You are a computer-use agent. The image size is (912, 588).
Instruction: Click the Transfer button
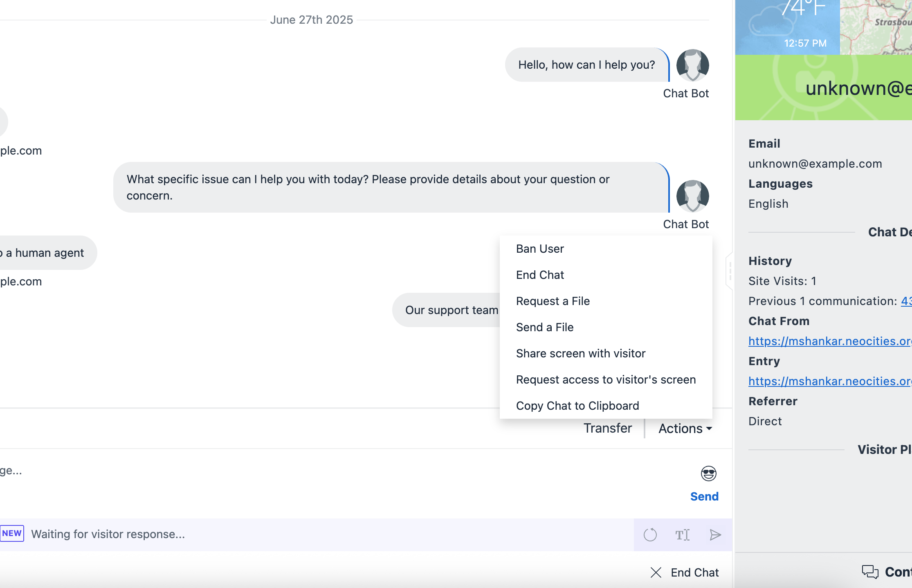pyautogui.click(x=607, y=428)
